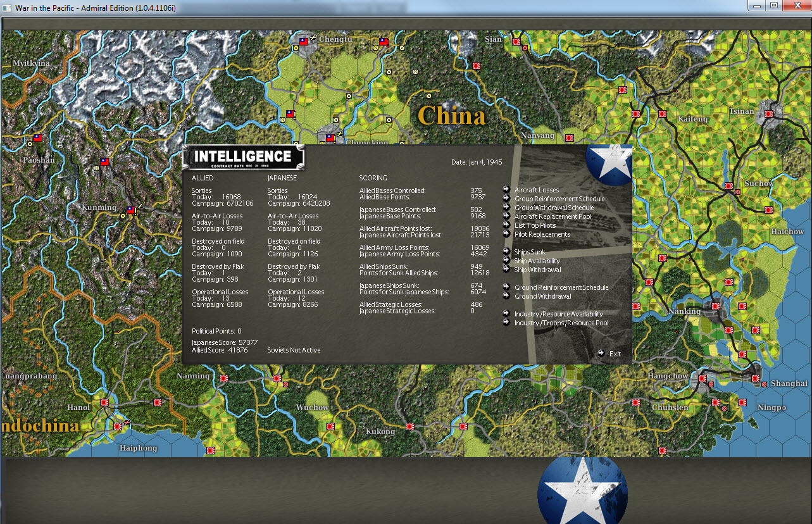Click the Political Points: 0 text
Image resolution: width=812 pixels, height=524 pixels.
tap(216, 331)
